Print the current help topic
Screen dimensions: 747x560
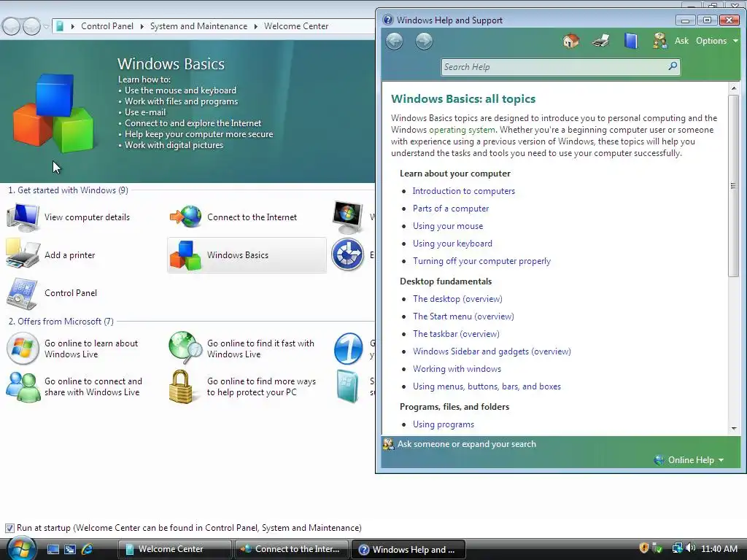[601, 41]
